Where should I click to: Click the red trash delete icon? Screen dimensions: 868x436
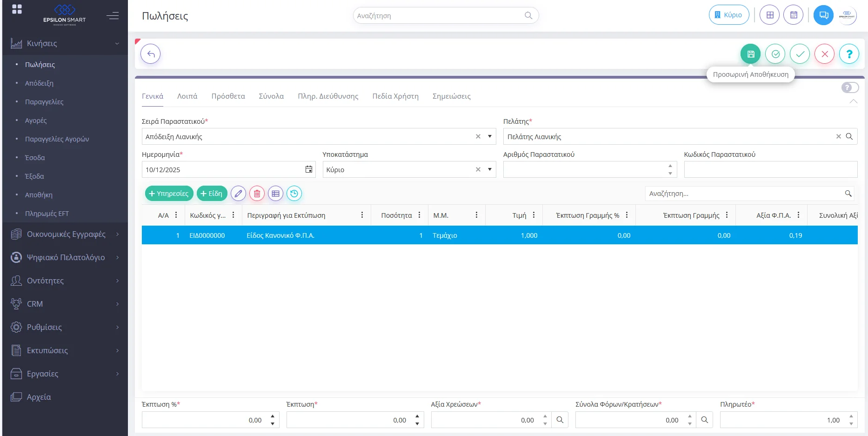257,194
